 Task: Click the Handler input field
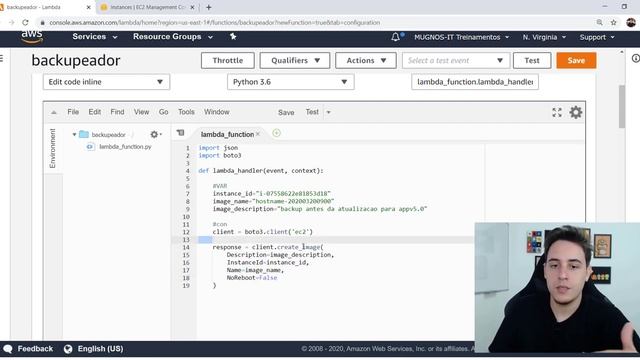click(x=475, y=82)
